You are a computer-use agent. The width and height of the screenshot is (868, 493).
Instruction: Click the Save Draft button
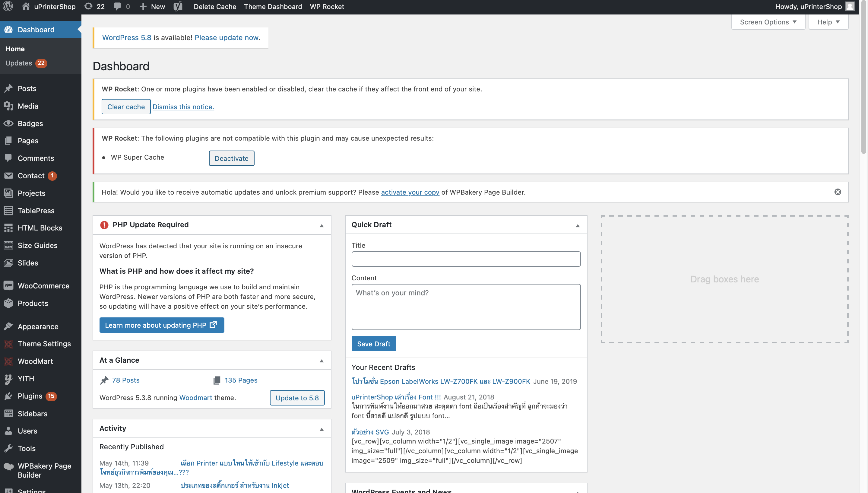click(374, 344)
